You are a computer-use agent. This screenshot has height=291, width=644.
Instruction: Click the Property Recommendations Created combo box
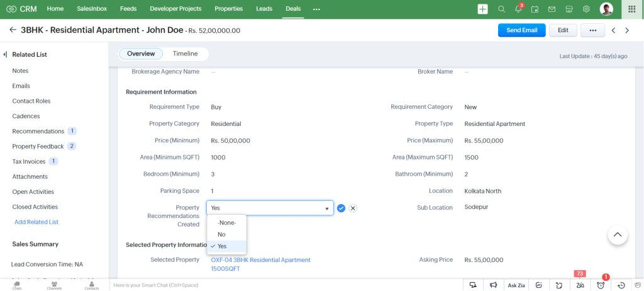tap(270, 208)
